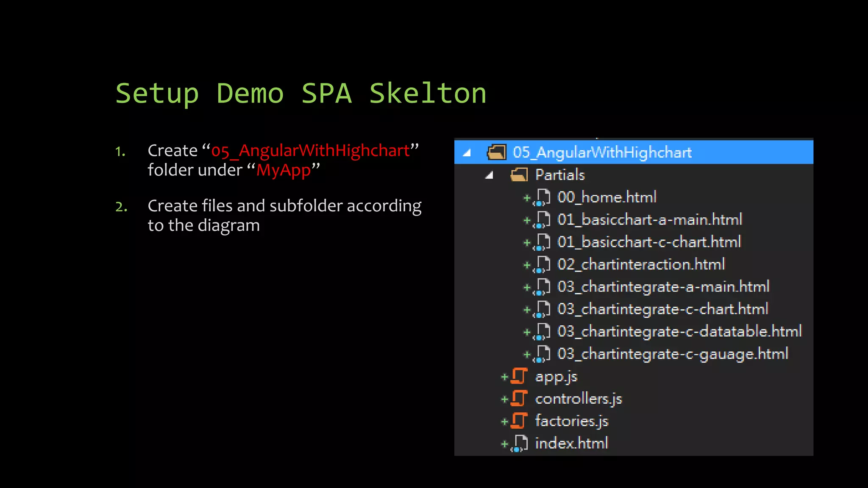This screenshot has height=488, width=868.
Task: Open 03_chartintegrate-c-chart.html file
Action: pyautogui.click(x=662, y=309)
